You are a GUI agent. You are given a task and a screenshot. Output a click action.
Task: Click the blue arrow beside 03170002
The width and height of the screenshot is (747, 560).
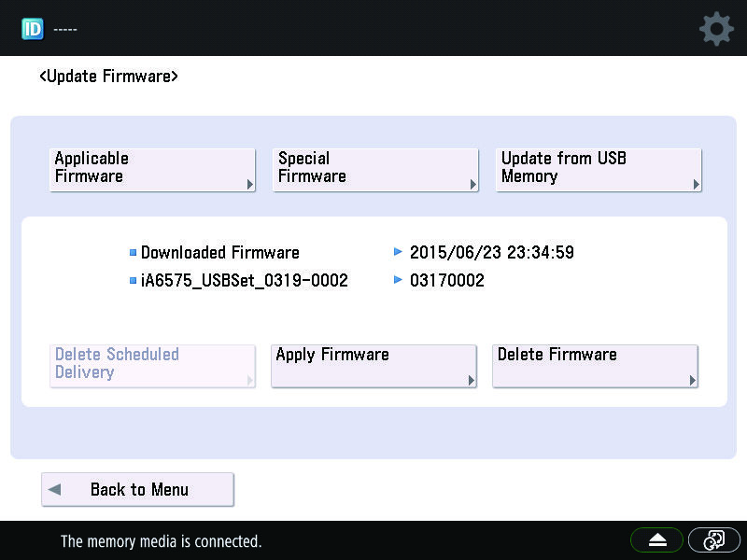pos(398,279)
